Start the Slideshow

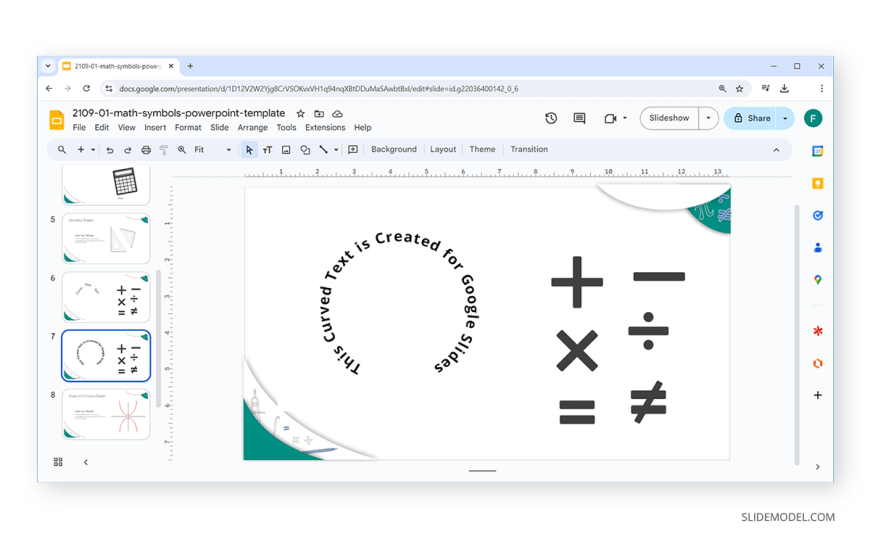pos(669,118)
